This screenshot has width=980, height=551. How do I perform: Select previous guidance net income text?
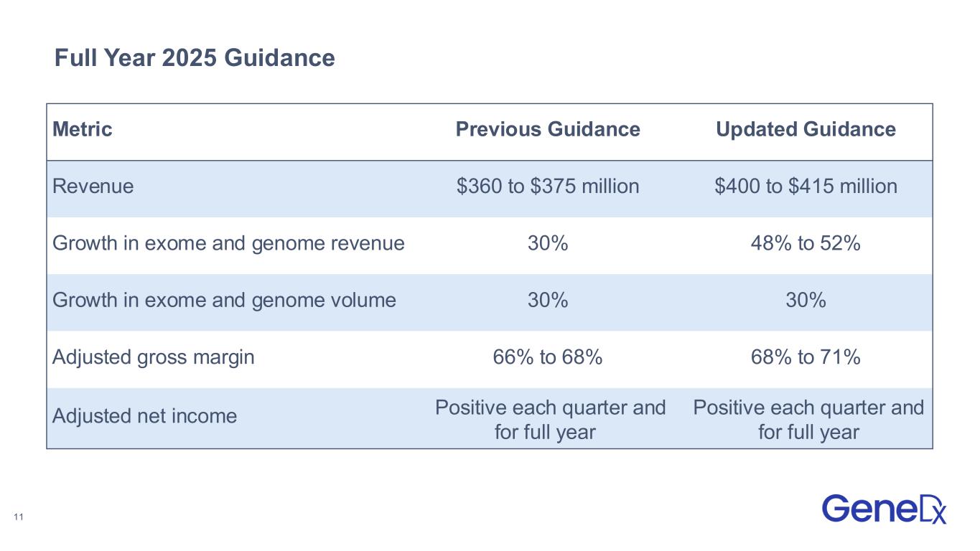(550, 420)
